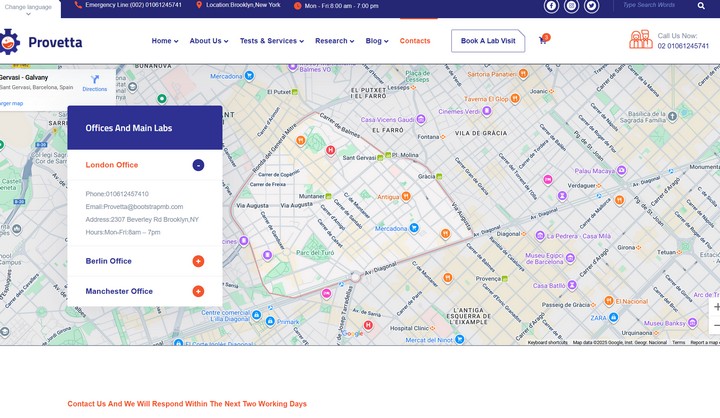Click the Sartoria Panatieri restaurant marker
Screen dimensions: 720x418
[523, 73]
